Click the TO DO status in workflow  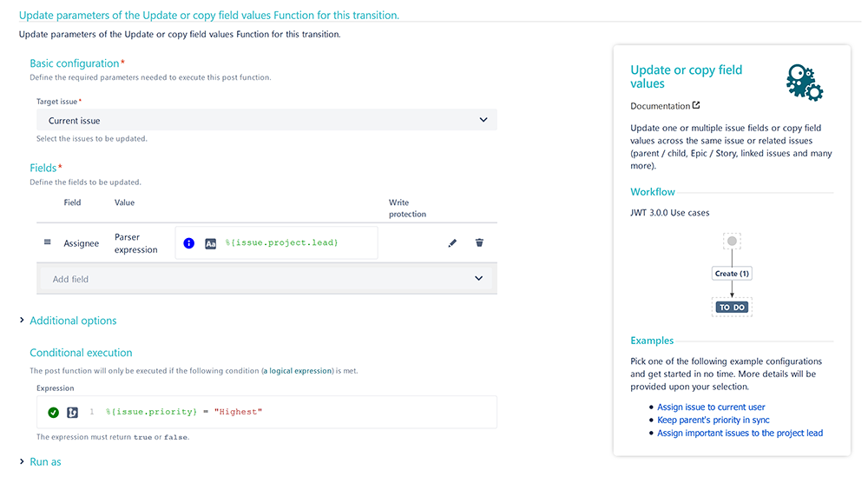(x=732, y=308)
